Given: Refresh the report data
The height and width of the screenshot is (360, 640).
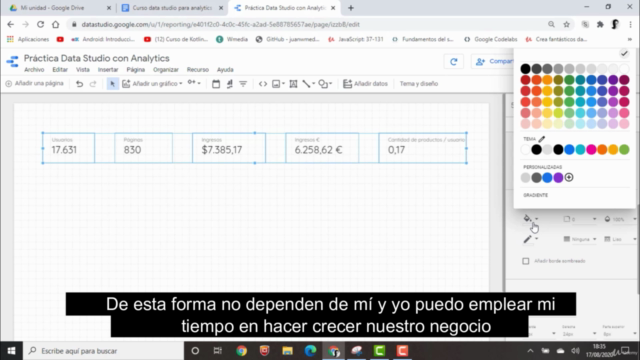Looking at the screenshot, I should pos(453,62).
